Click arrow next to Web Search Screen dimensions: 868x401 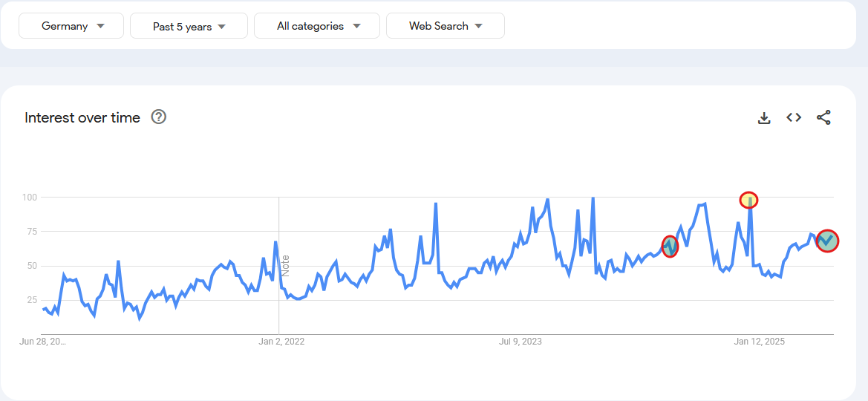coord(479,26)
